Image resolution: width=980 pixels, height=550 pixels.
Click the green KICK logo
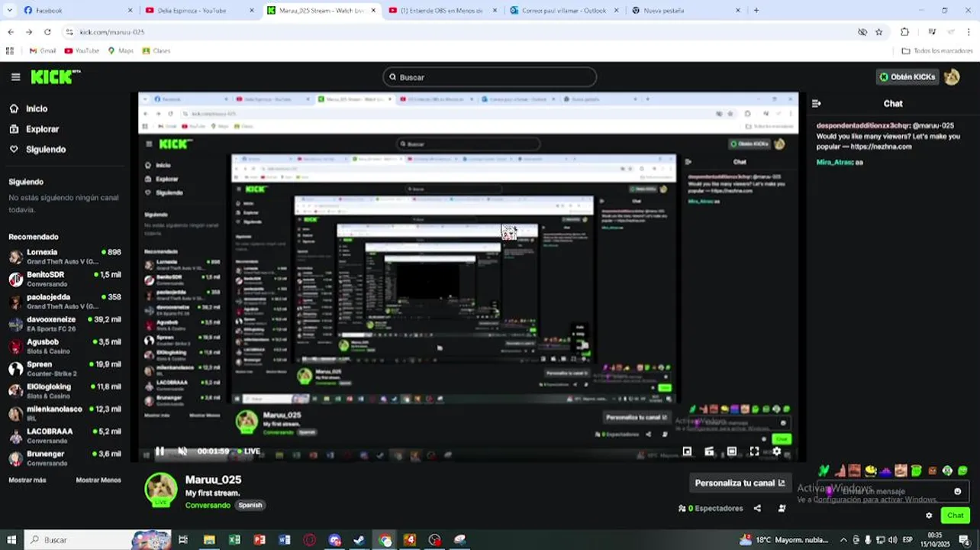tap(55, 77)
